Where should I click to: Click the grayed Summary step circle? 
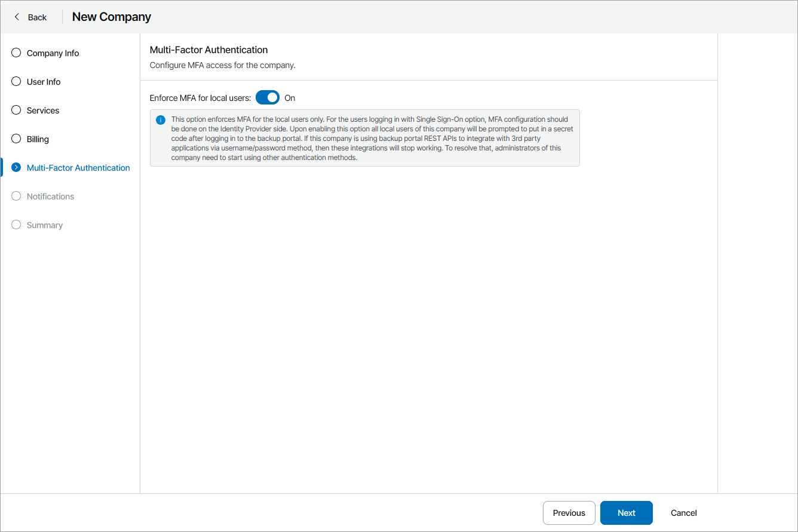coord(16,225)
